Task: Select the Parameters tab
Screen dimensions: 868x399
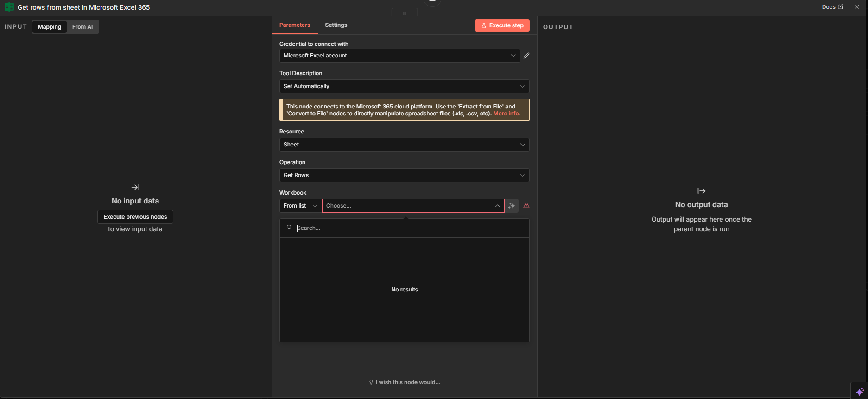Action: tap(295, 25)
